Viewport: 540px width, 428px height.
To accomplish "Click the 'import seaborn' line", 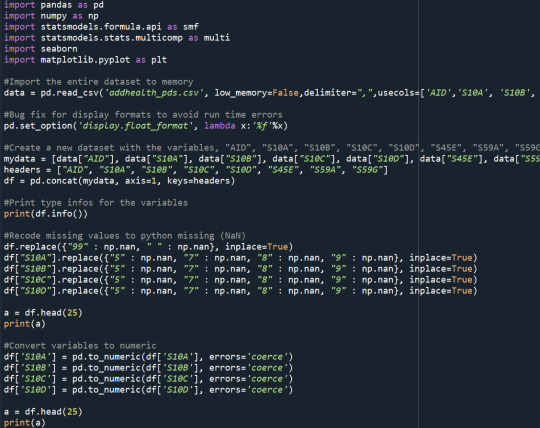I will click(41, 49).
